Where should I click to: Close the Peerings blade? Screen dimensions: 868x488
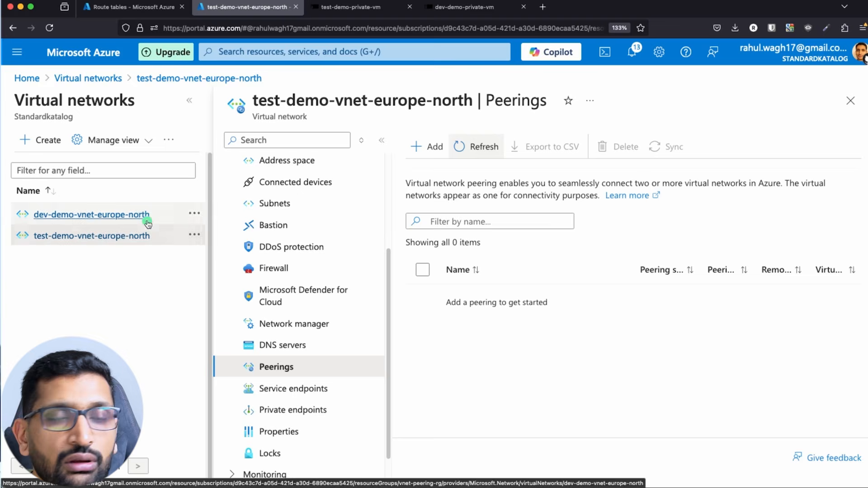[850, 101]
